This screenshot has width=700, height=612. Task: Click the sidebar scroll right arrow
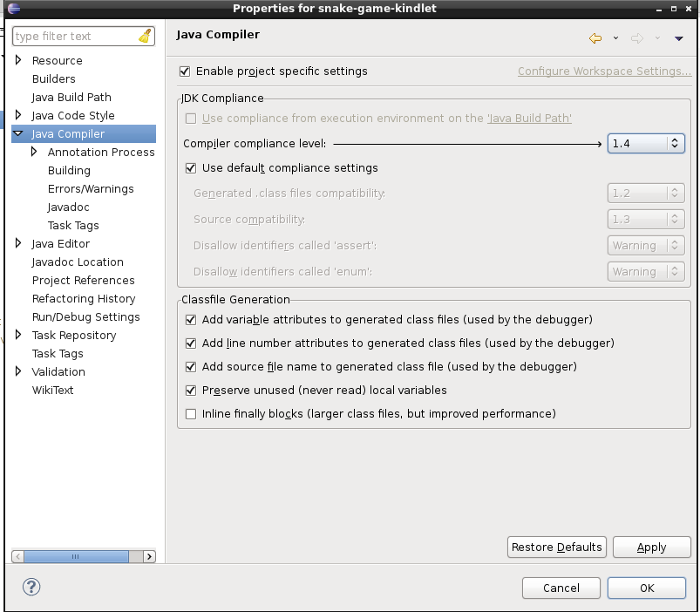tap(149, 556)
